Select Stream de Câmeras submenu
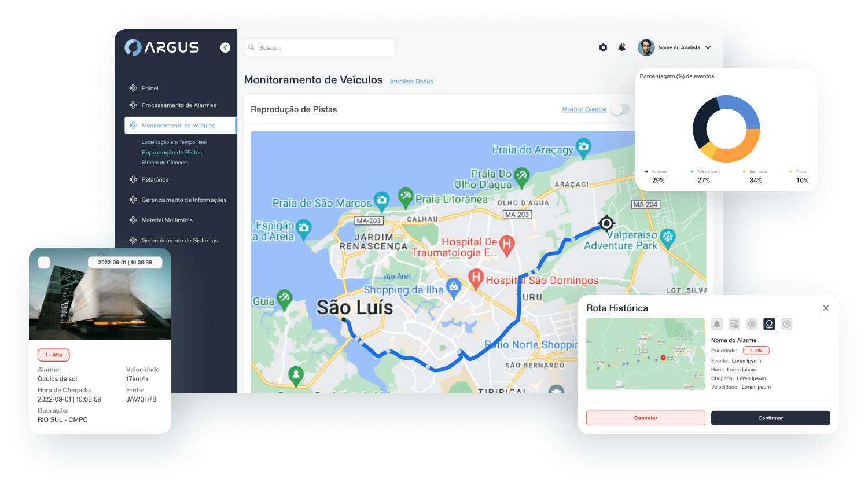Image resolution: width=868 pixels, height=486 pixels. tap(164, 163)
